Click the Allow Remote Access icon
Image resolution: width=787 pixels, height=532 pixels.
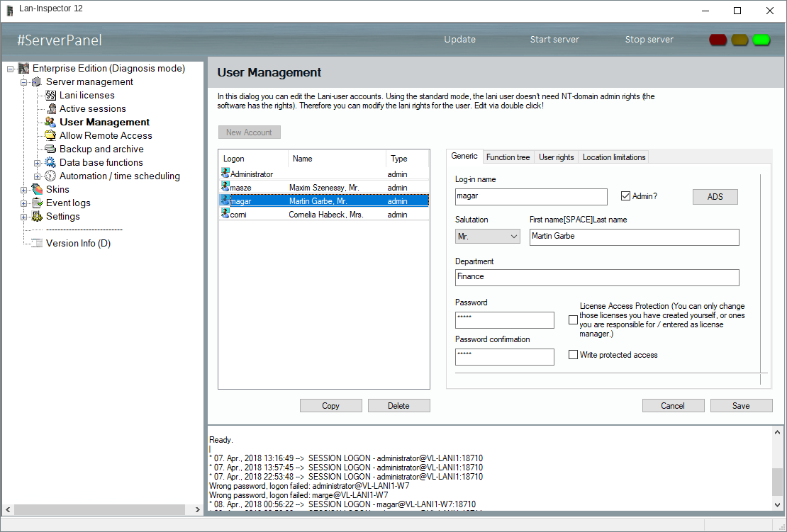pos(50,135)
